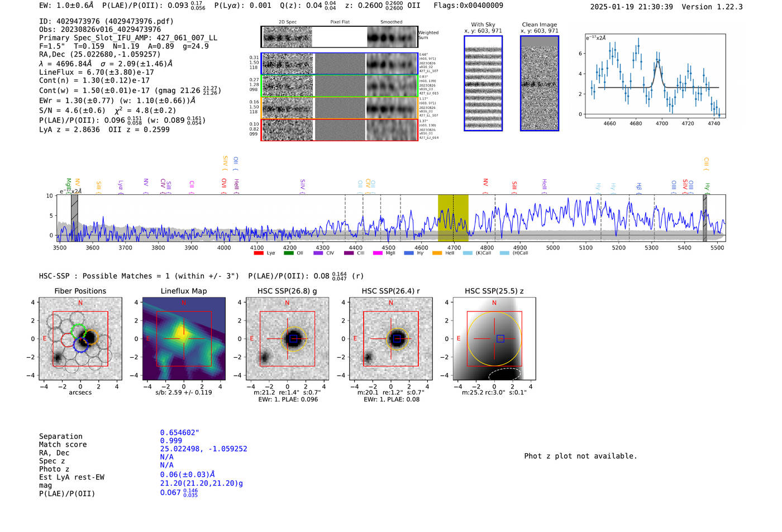Click the hatched gray band near 3550
The image size is (782, 532).
[x=74, y=218]
